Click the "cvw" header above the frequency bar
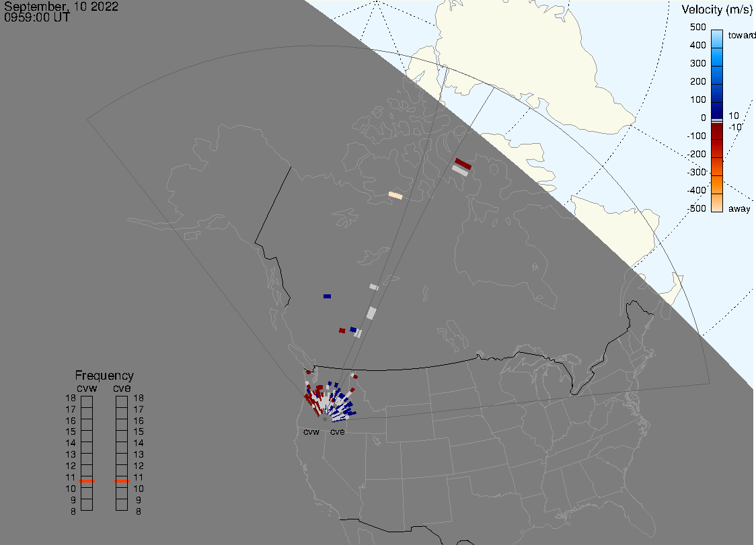756x545 pixels. 87,388
